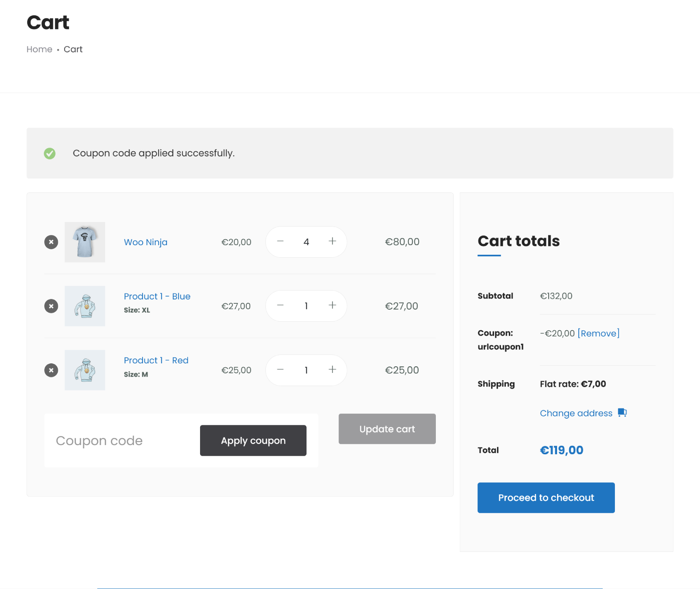Viewport: 700px width, 589px height.
Task: Open the Woo Ninja product link
Action: click(x=146, y=242)
